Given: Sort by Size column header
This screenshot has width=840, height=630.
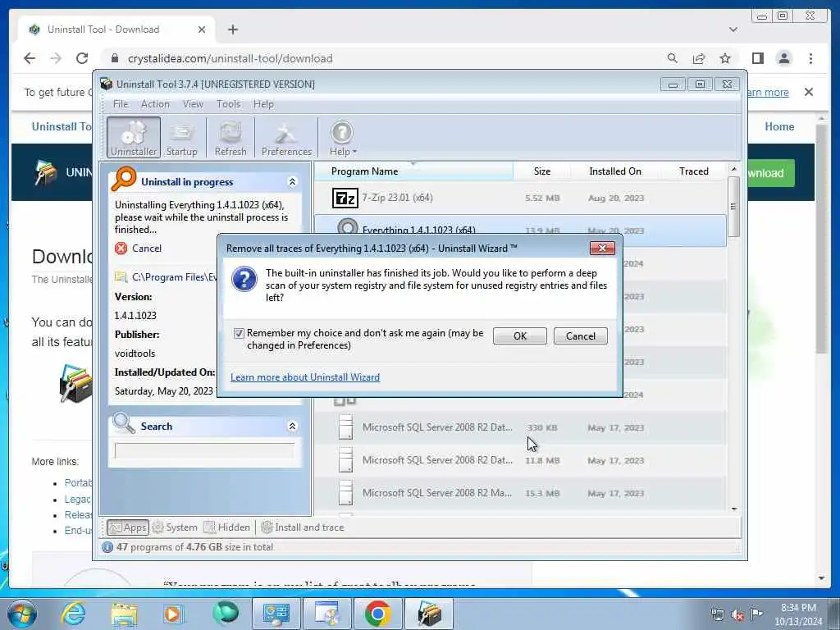Looking at the screenshot, I should [x=541, y=171].
